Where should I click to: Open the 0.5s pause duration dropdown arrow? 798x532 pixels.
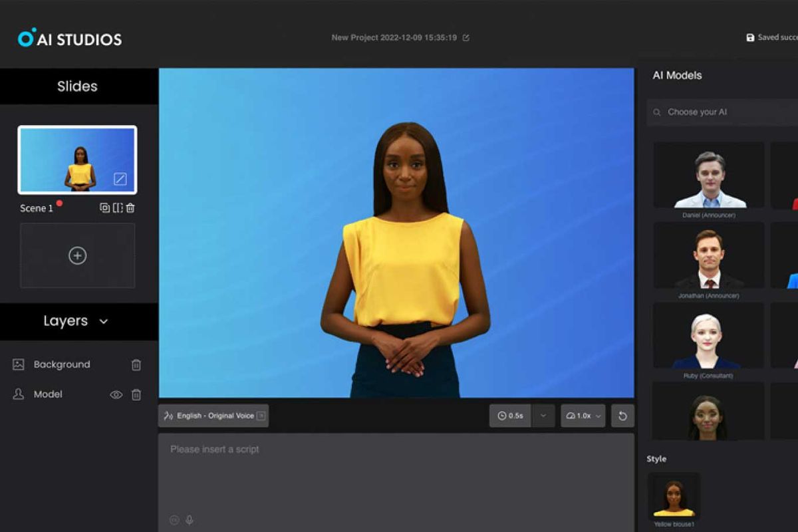coord(543,416)
